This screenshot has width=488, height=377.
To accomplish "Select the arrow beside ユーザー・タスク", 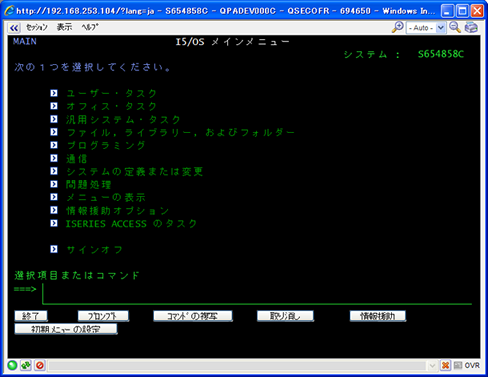I will pos(54,93).
